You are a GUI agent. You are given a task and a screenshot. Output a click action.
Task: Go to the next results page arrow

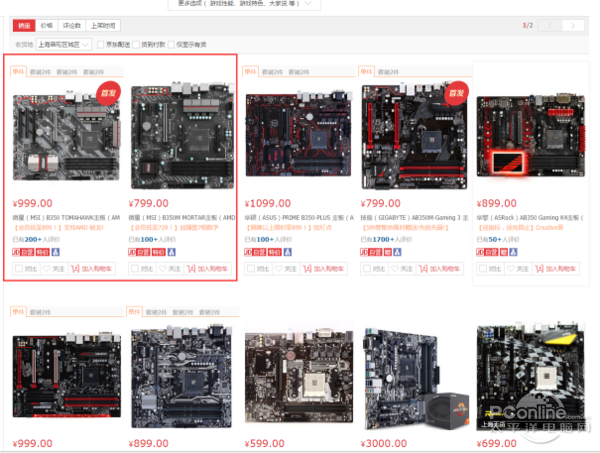(x=573, y=26)
